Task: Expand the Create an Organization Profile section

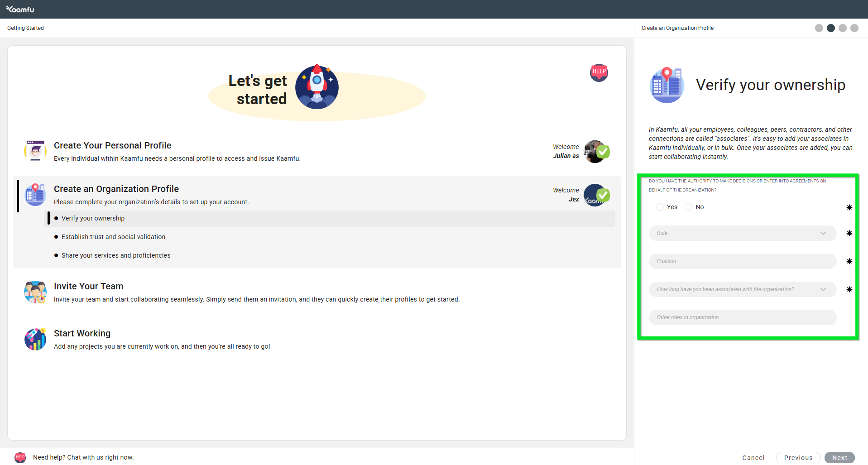Action: pos(116,189)
